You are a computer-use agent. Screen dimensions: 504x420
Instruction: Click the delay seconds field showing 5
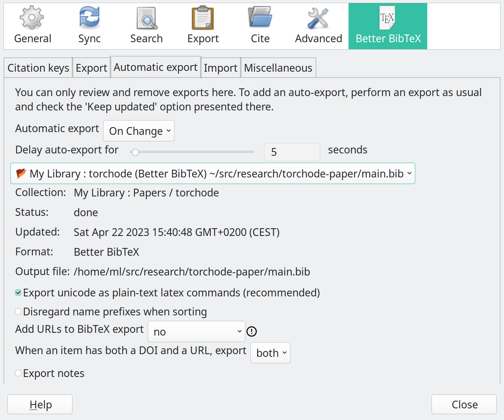292,152
